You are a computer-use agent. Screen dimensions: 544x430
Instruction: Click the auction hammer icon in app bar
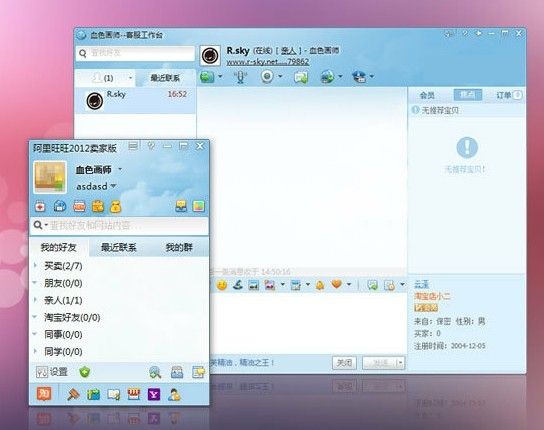pyautogui.click(x=74, y=395)
